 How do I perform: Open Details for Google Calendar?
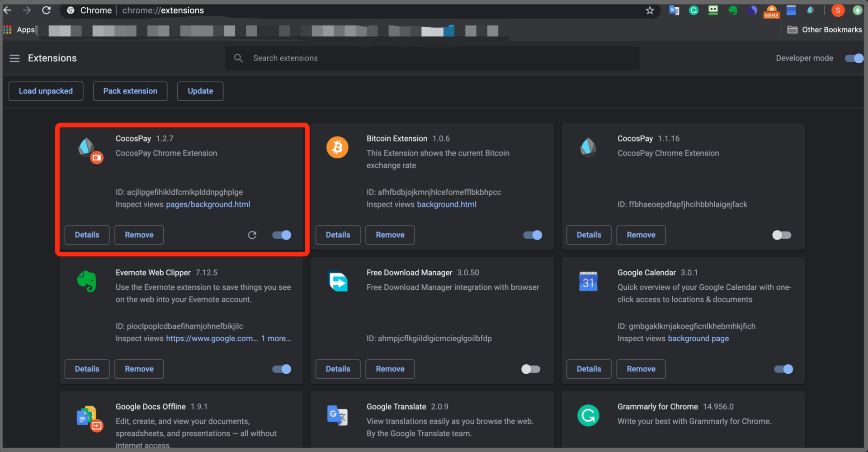tap(589, 369)
